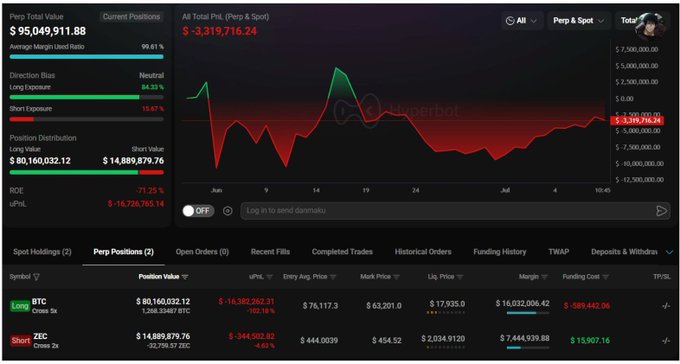Click the BTC symbol name

pos(39,302)
